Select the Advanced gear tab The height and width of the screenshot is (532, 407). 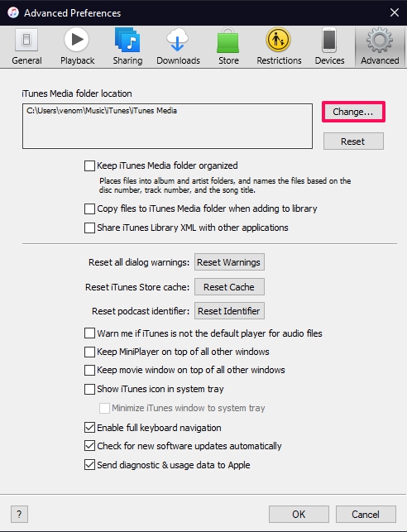(380, 46)
